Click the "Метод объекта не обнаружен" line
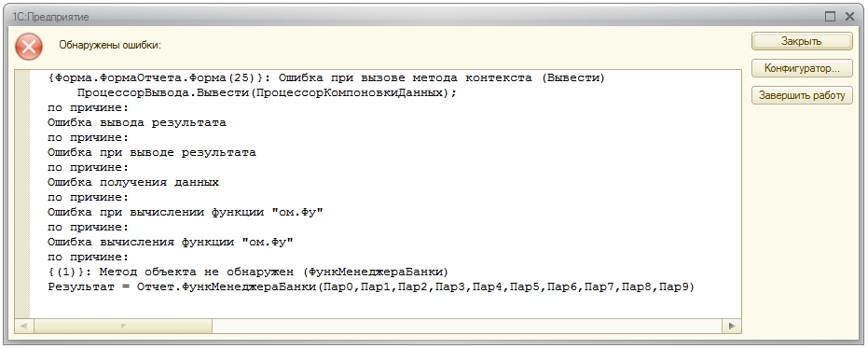The height and width of the screenshot is (349, 868). point(248,272)
